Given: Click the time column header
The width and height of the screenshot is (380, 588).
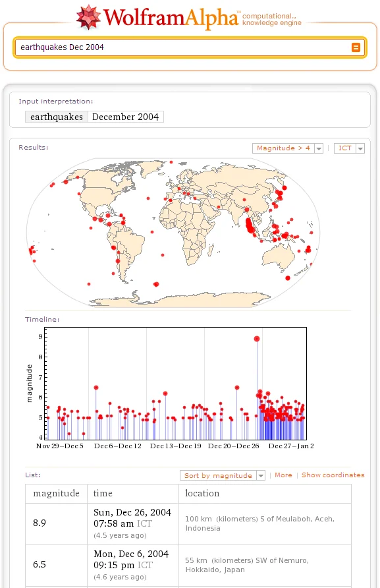Looking at the screenshot, I should (x=103, y=494).
